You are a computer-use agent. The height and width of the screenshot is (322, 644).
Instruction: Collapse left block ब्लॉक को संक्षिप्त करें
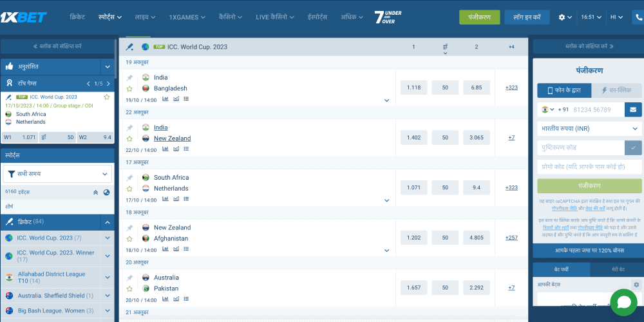[x=57, y=46]
